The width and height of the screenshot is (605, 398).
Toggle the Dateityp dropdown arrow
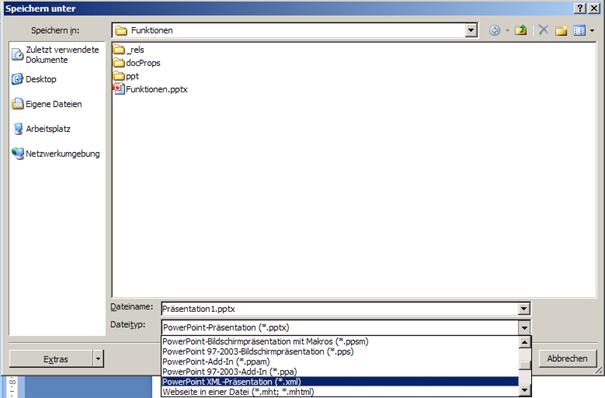(524, 327)
